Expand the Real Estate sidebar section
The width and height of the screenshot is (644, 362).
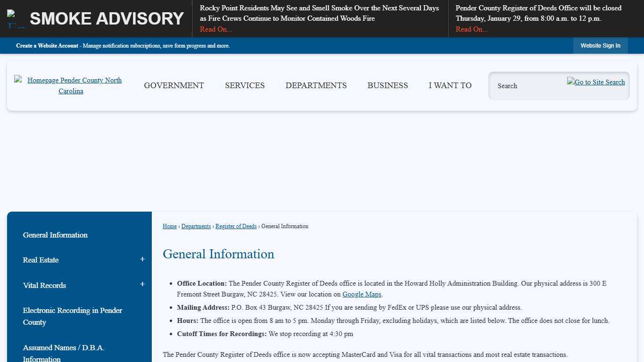(x=142, y=259)
